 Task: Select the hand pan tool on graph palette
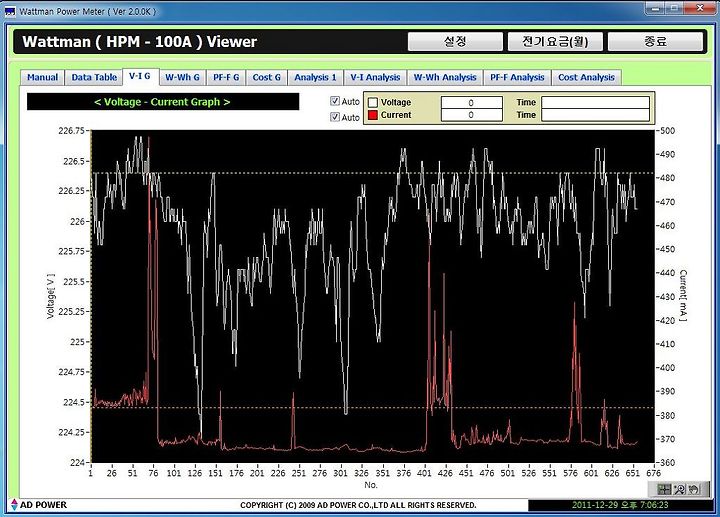(x=694, y=489)
